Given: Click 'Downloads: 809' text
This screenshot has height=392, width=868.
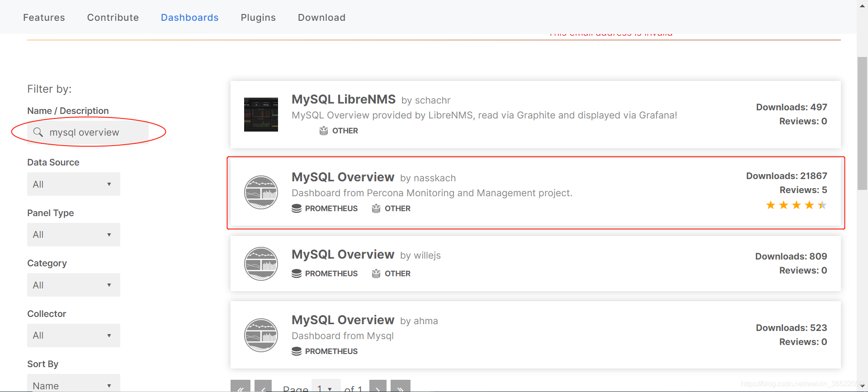Looking at the screenshot, I should coord(791,256).
